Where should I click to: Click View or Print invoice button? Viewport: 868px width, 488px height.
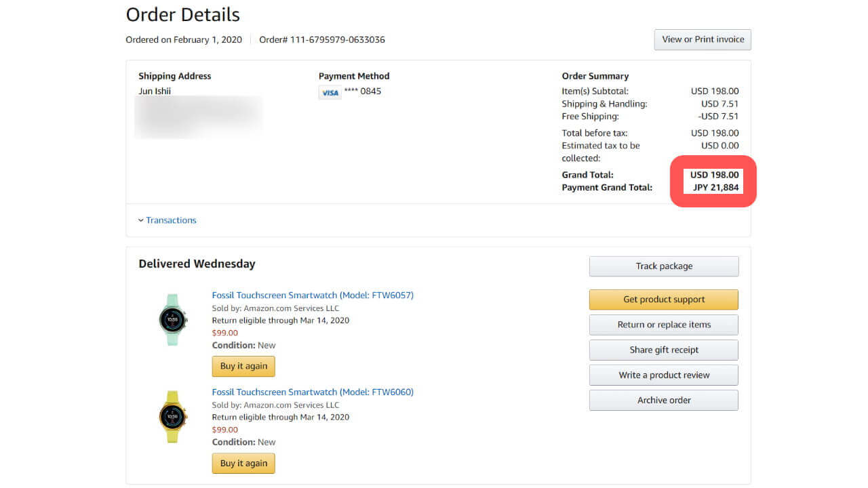(x=702, y=39)
